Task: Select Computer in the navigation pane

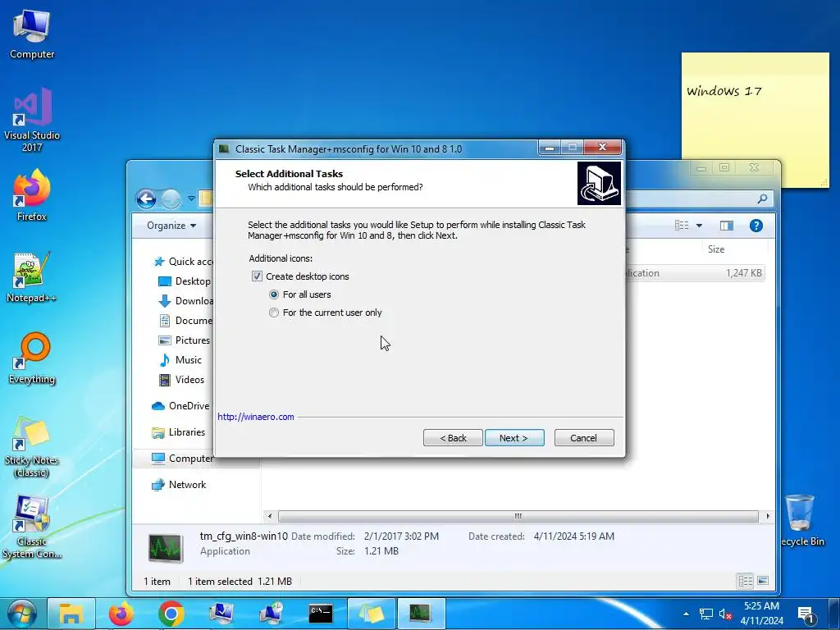Action: pos(182,459)
